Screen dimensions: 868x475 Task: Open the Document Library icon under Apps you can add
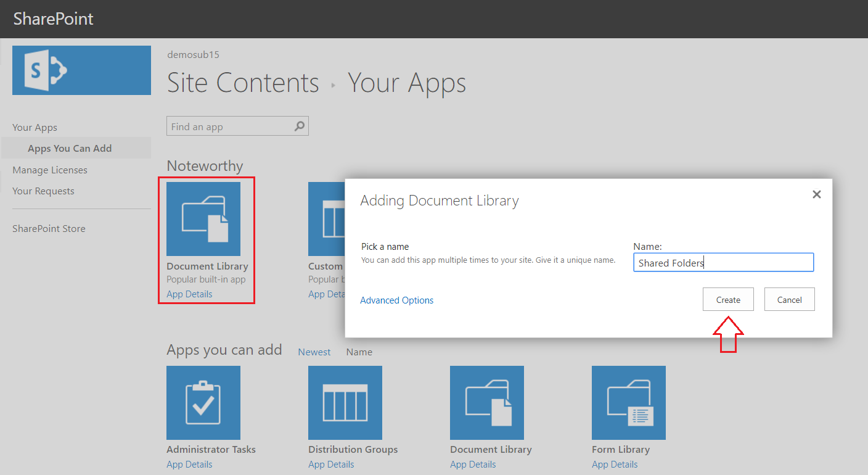tap(487, 403)
